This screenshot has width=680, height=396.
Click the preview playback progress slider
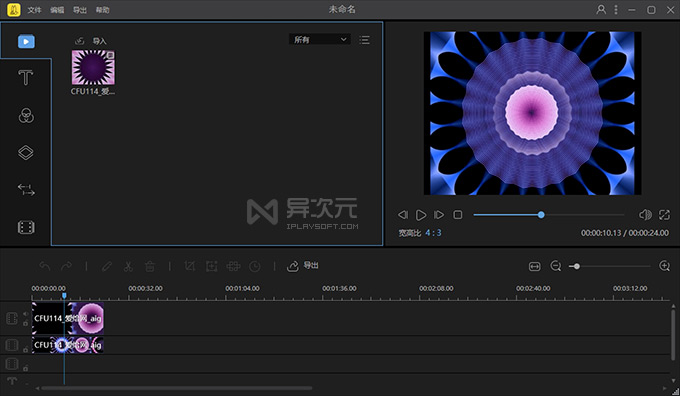tap(549, 215)
